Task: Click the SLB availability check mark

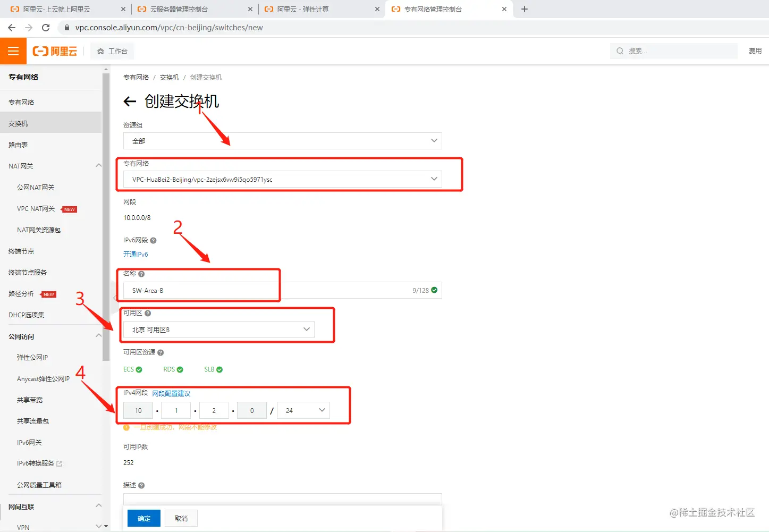Action: [x=219, y=369]
